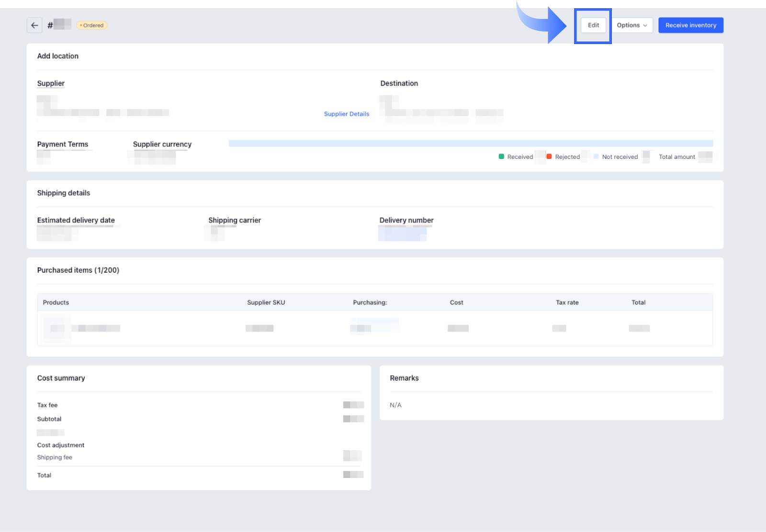Click the highlighted delivery number value

point(402,233)
